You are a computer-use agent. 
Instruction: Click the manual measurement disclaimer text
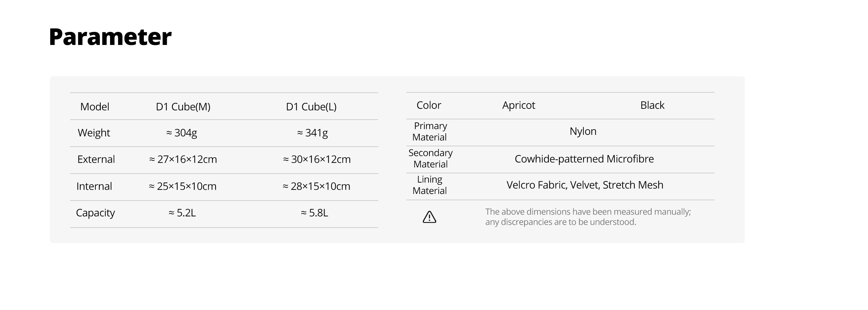(x=588, y=217)
